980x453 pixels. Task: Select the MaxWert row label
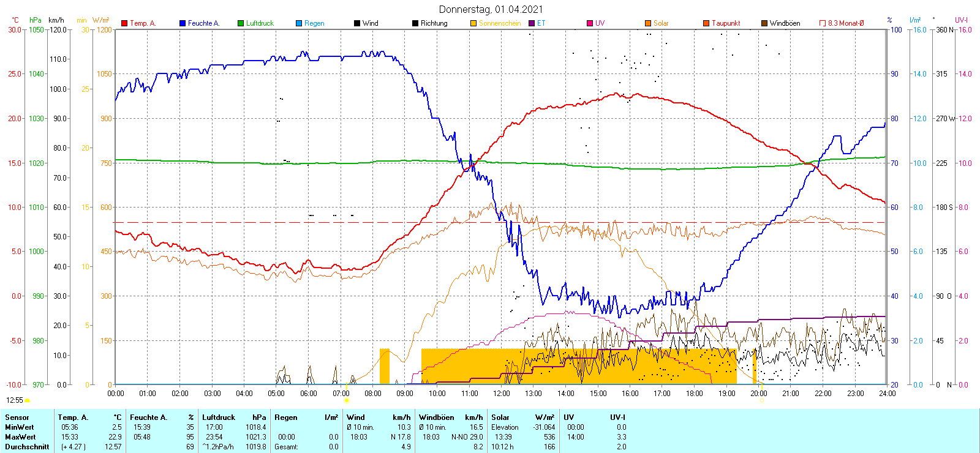pos(20,437)
